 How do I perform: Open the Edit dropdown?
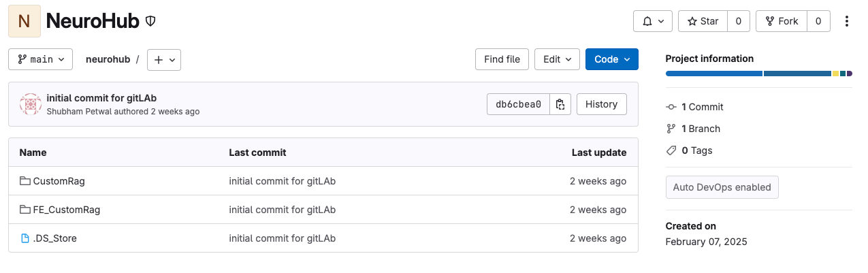coord(557,59)
